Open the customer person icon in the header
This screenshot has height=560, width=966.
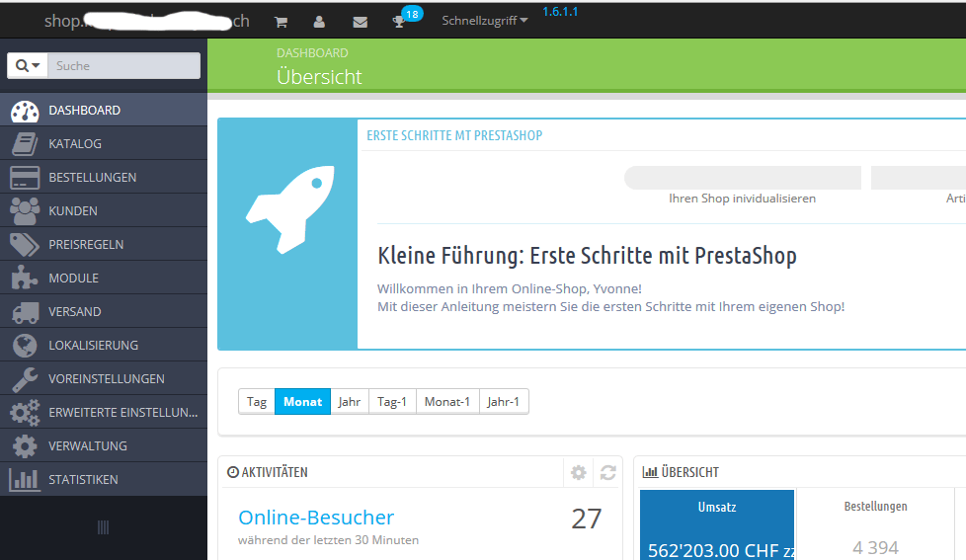click(x=319, y=22)
